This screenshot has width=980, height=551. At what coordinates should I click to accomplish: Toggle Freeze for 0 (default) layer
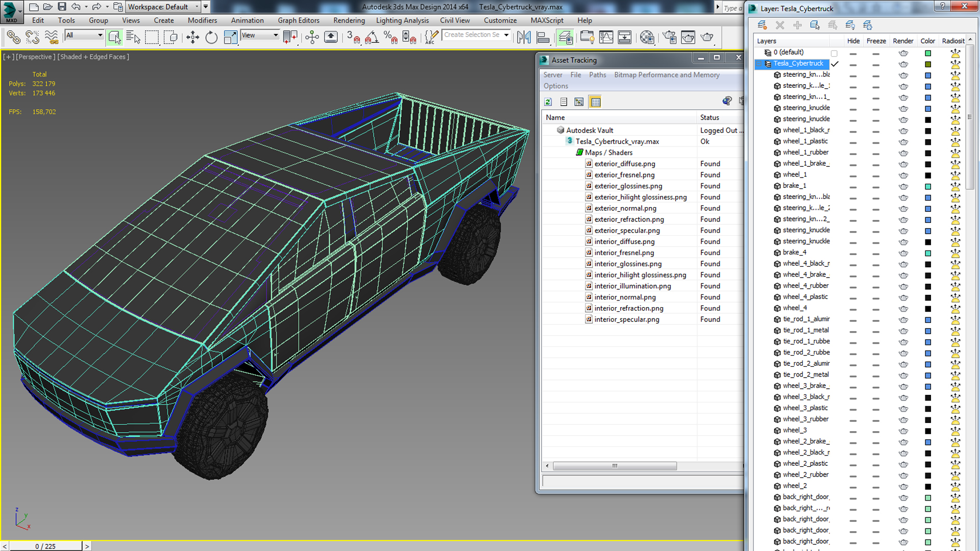point(876,54)
